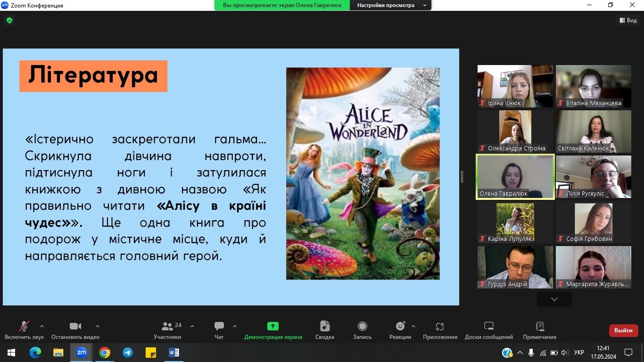Open the Сводка summary tool
This screenshot has width=644, height=362.
pyautogui.click(x=325, y=330)
